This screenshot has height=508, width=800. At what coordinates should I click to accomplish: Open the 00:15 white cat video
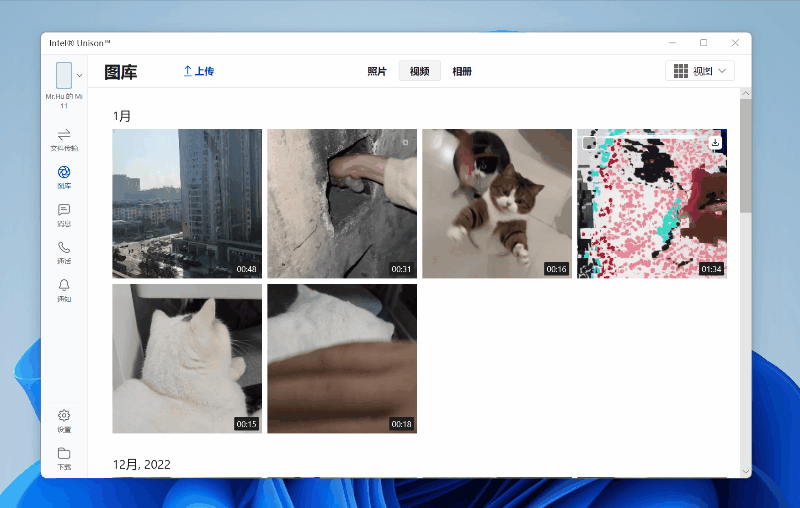187,359
